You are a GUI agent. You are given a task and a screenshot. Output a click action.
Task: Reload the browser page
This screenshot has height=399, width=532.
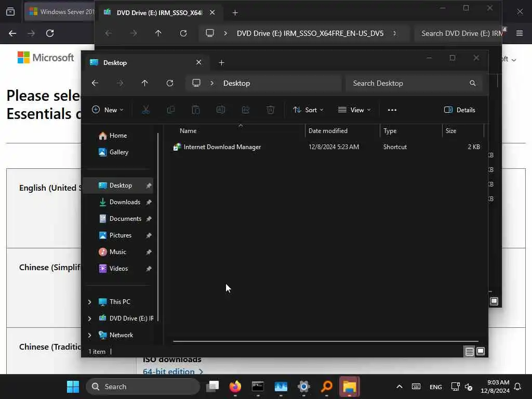pyautogui.click(x=50, y=33)
